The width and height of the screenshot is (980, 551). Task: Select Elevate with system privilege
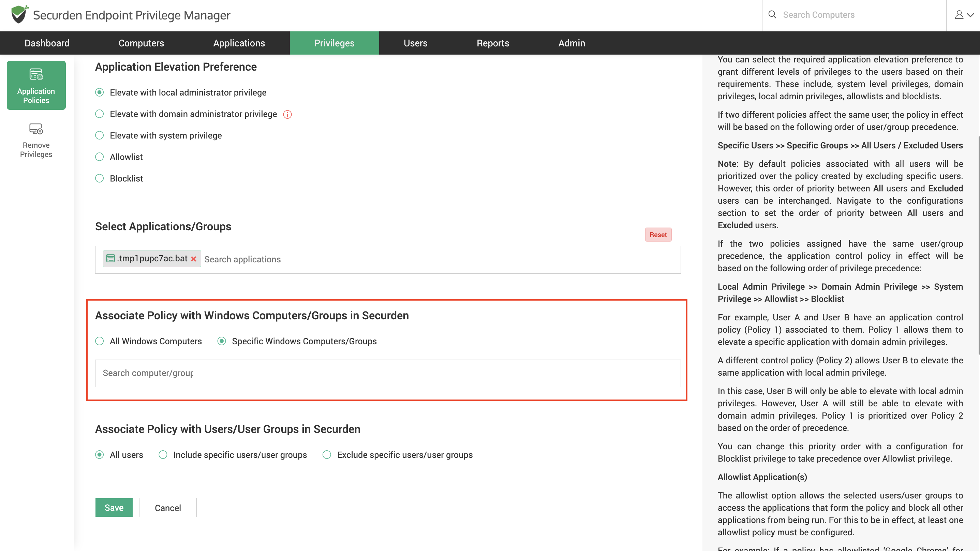coord(99,135)
